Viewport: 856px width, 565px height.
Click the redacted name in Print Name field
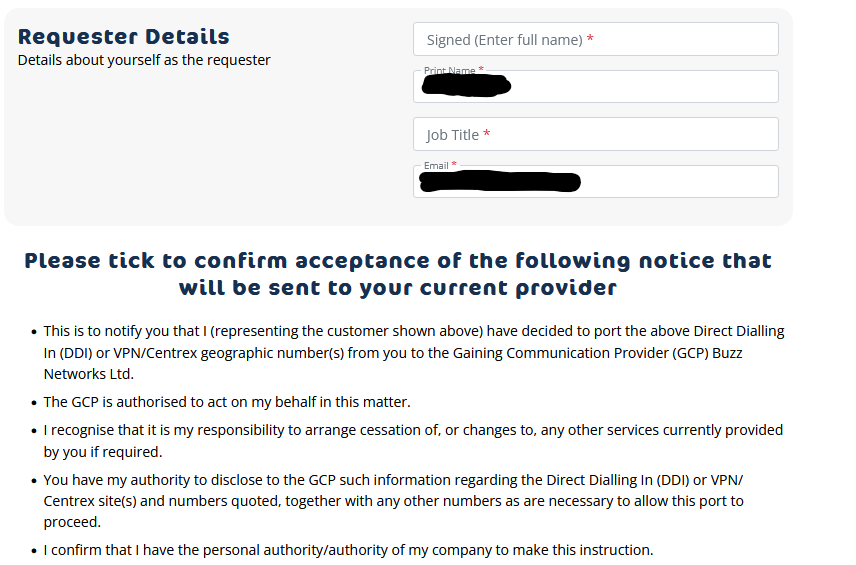[x=467, y=87]
